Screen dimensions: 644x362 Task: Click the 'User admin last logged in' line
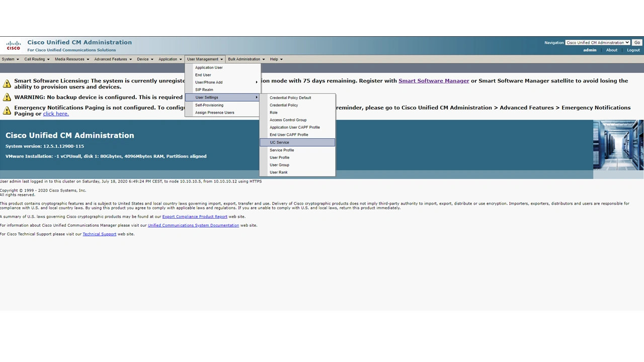[x=131, y=182]
